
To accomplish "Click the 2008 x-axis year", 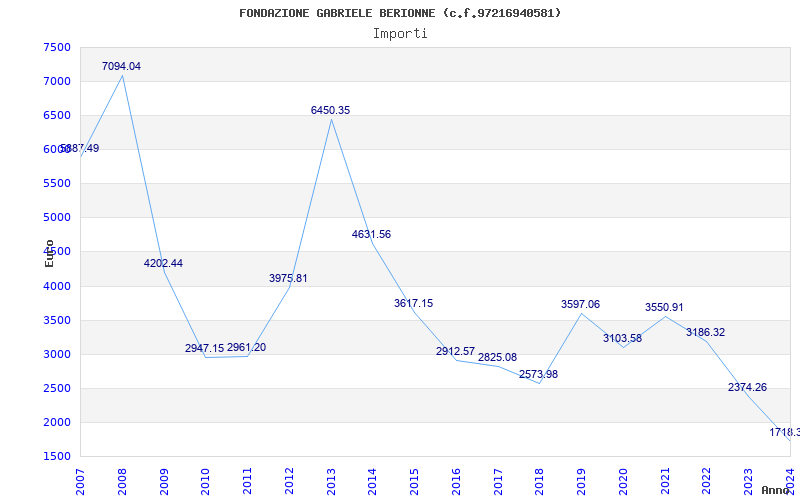I will click(x=122, y=481).
